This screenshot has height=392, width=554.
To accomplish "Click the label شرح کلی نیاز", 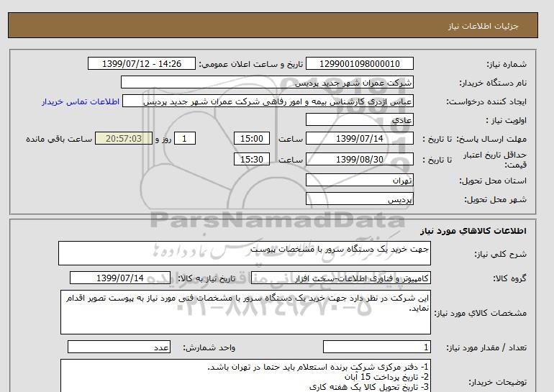I will 500,254.
